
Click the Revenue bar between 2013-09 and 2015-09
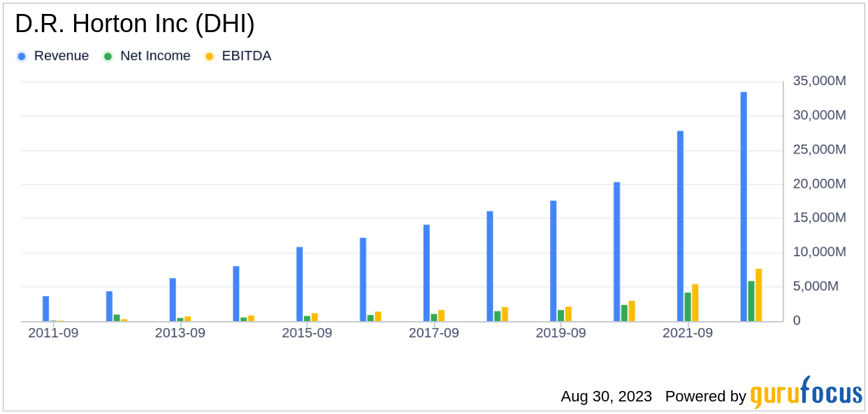pos(236,294)
